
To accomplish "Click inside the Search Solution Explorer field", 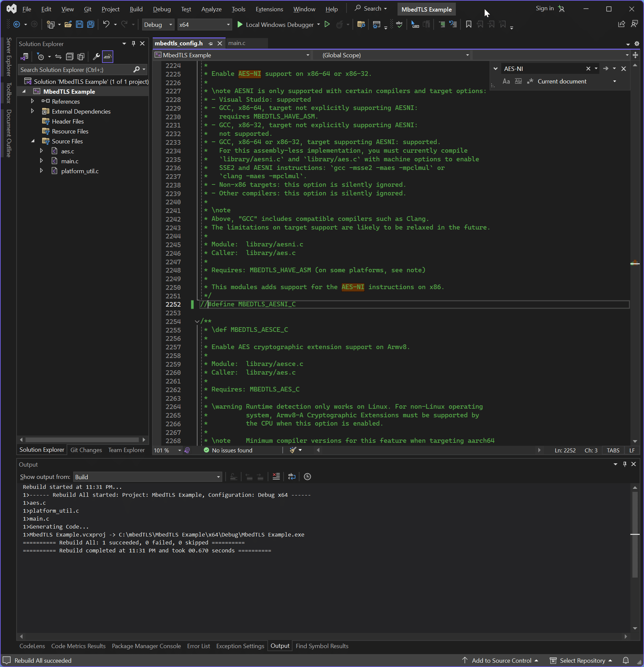I will click(x=75, y=70).
